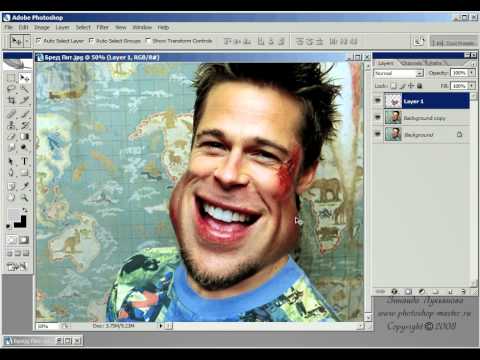Screen dimensions: 480x360
Task: Select the Notes tool
Action: [11, 187]
